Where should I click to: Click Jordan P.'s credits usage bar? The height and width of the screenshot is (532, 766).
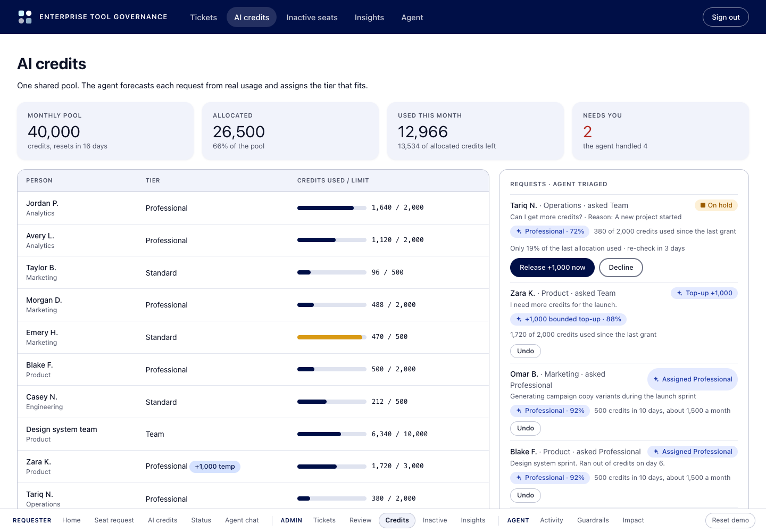tap(332, 208)
